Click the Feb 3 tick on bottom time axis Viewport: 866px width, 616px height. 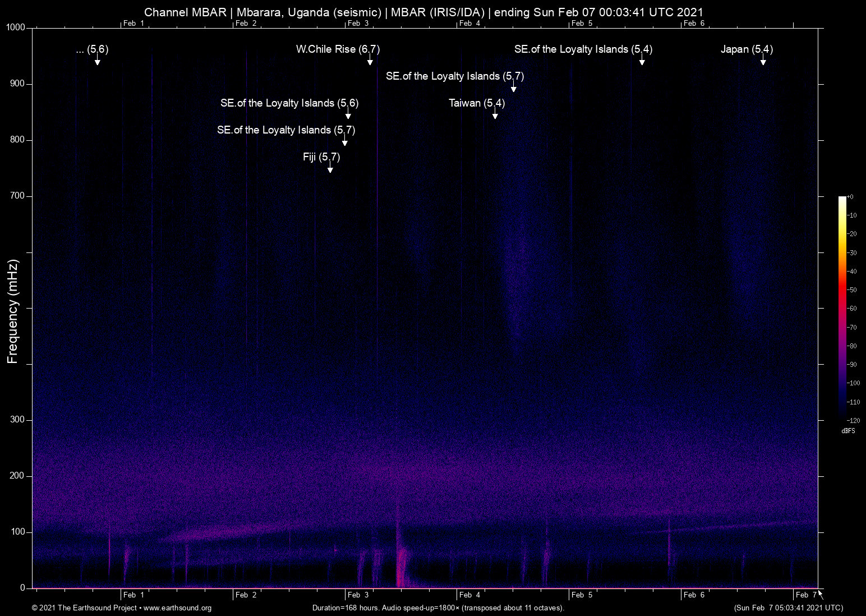(x=358, y=595)
